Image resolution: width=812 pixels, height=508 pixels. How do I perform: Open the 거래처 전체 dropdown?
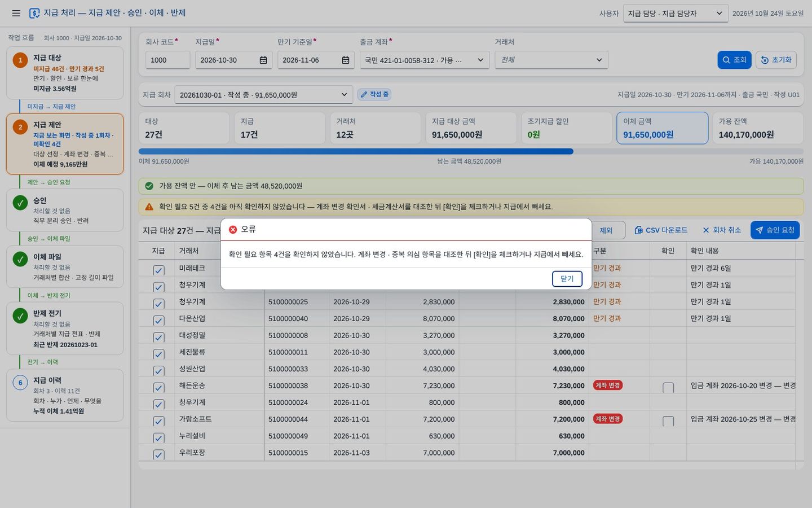pyautogui.click(x=551, y=60)
